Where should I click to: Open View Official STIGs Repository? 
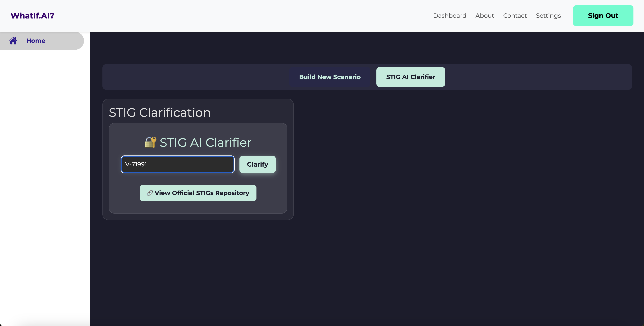tap(201, 193)
